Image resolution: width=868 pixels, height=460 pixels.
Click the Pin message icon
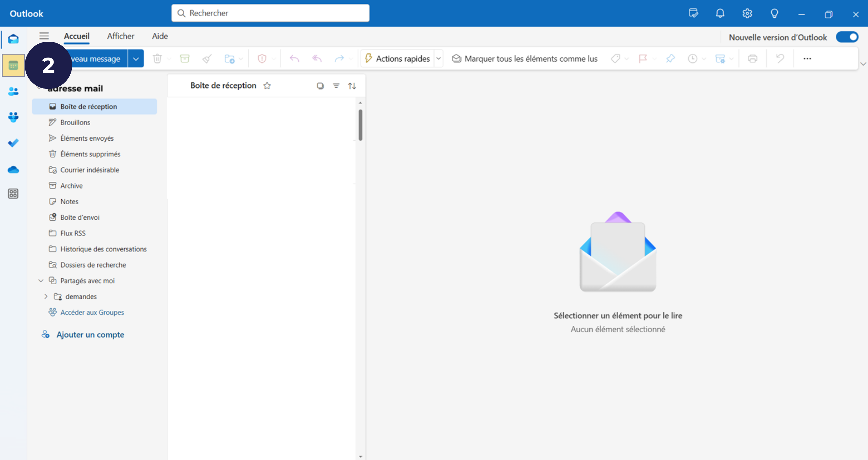[x=670, y=59]
